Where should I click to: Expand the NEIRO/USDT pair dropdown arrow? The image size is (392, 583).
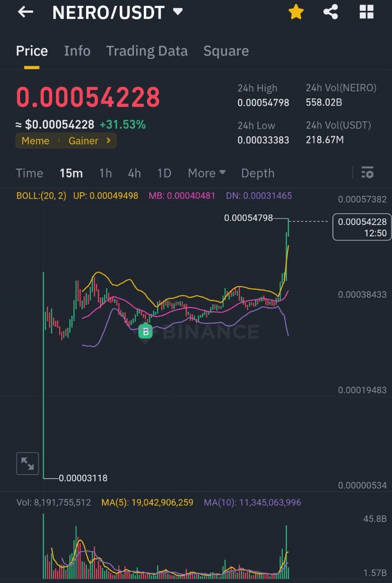point(178,12)
